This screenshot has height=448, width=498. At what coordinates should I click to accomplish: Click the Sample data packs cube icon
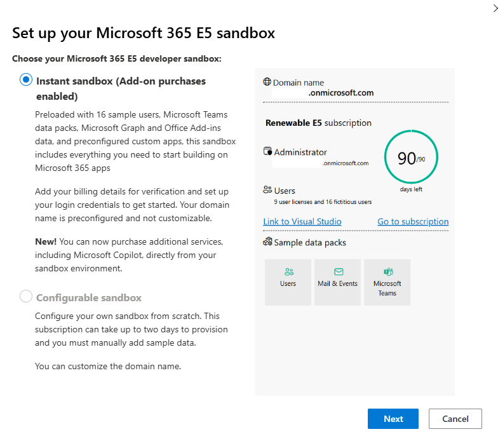267,241
